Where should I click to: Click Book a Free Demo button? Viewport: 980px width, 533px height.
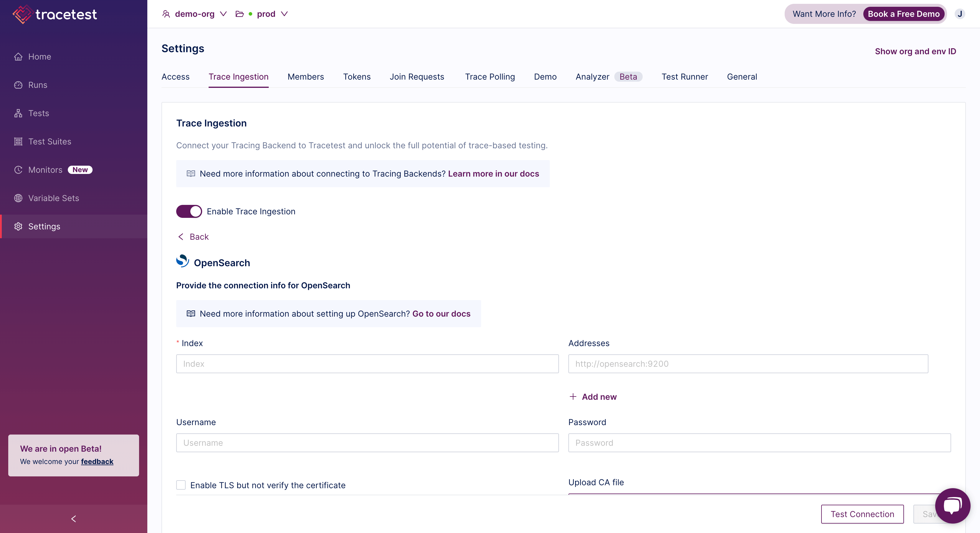pyautogui.click(x=903, y=14)
